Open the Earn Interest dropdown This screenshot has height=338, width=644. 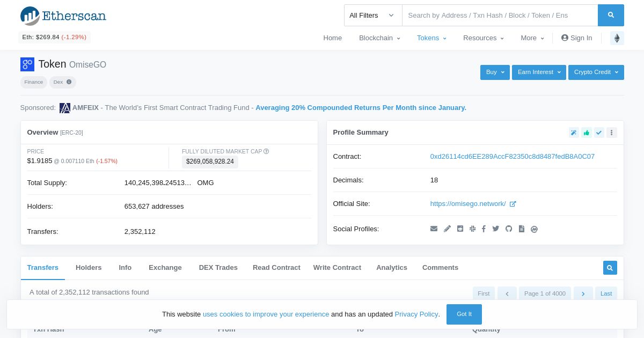(x=539, y=72)
